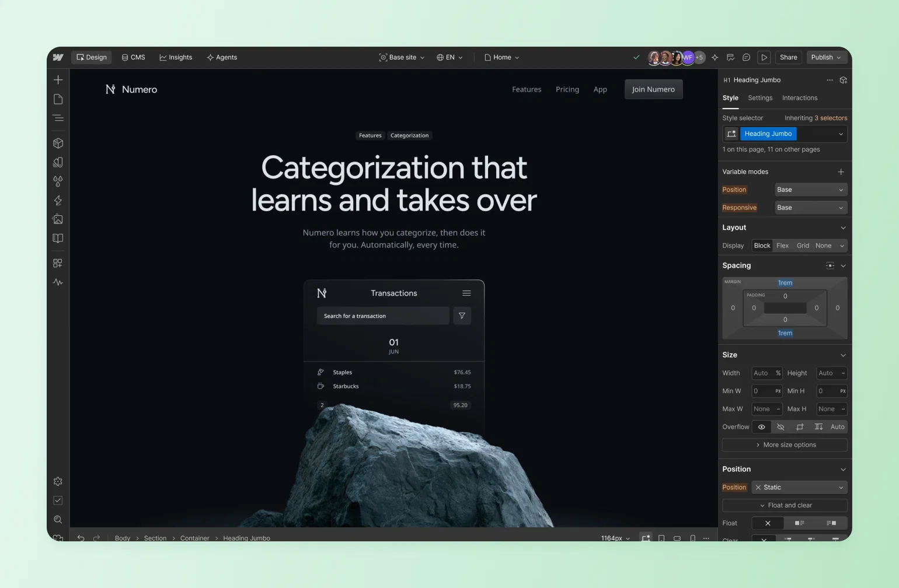Click the create component cube icon

coord(843,80)
